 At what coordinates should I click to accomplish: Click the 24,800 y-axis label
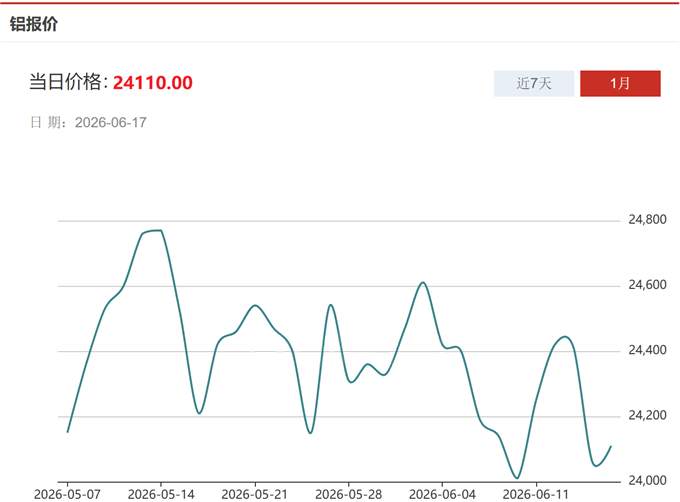pyautogui.click(x=647, y=220)
